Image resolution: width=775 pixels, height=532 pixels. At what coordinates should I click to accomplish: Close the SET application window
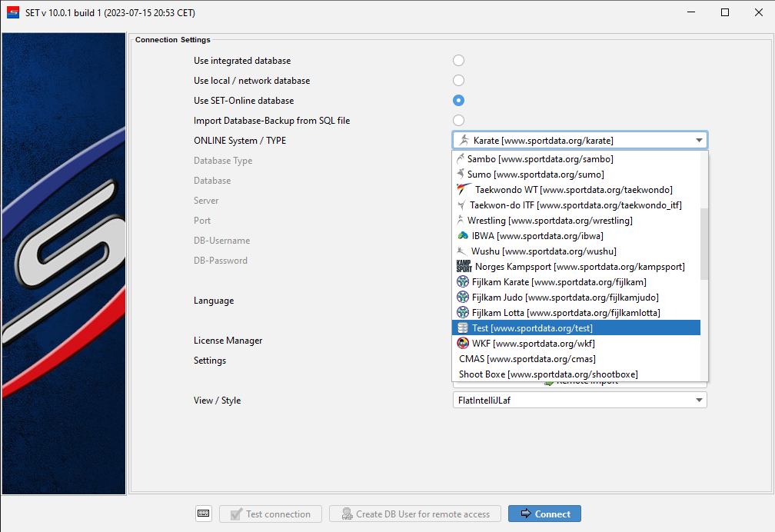(x=759, y=12)
